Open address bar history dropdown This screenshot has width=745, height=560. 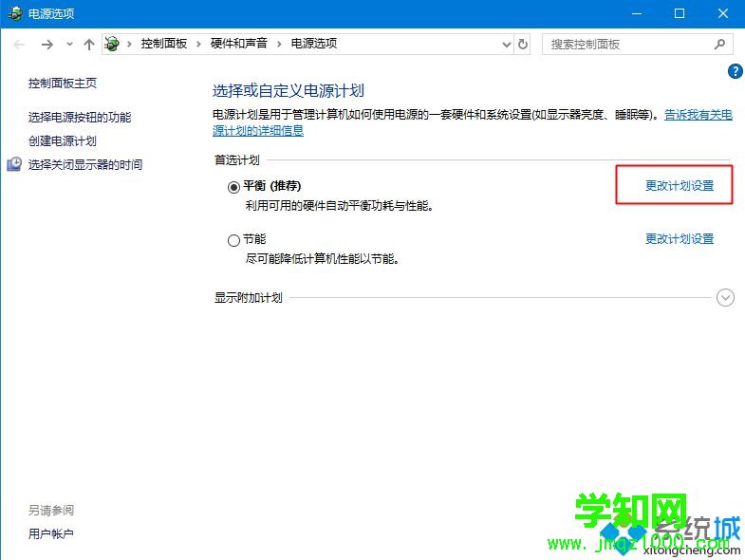coord(507,45)
